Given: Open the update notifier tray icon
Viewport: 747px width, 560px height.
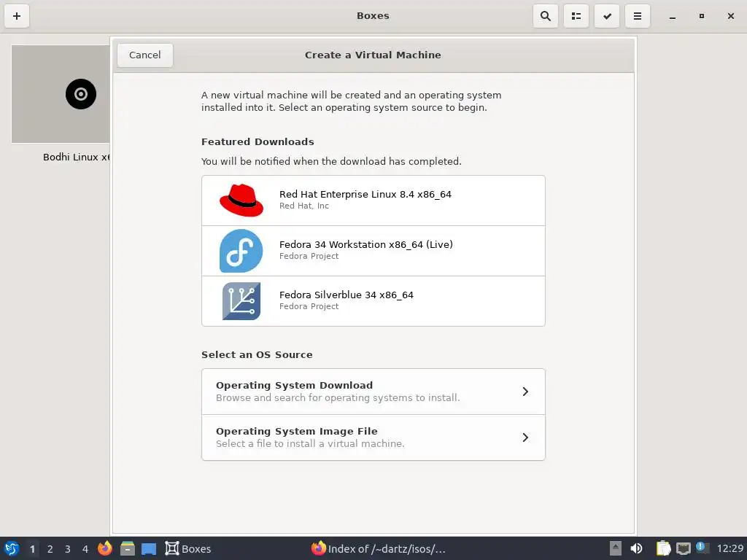Looking at the screenshot, I should [702, 548].
